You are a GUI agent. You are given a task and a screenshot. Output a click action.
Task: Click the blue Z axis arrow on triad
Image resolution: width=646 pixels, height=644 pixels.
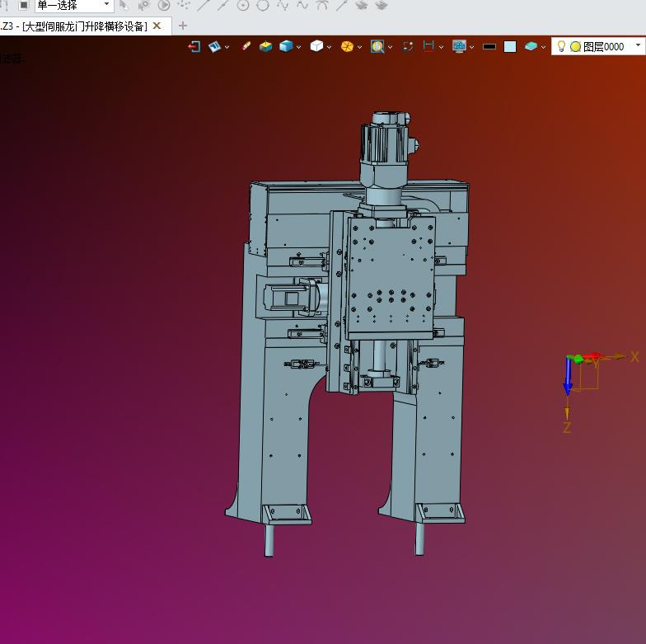568,376
